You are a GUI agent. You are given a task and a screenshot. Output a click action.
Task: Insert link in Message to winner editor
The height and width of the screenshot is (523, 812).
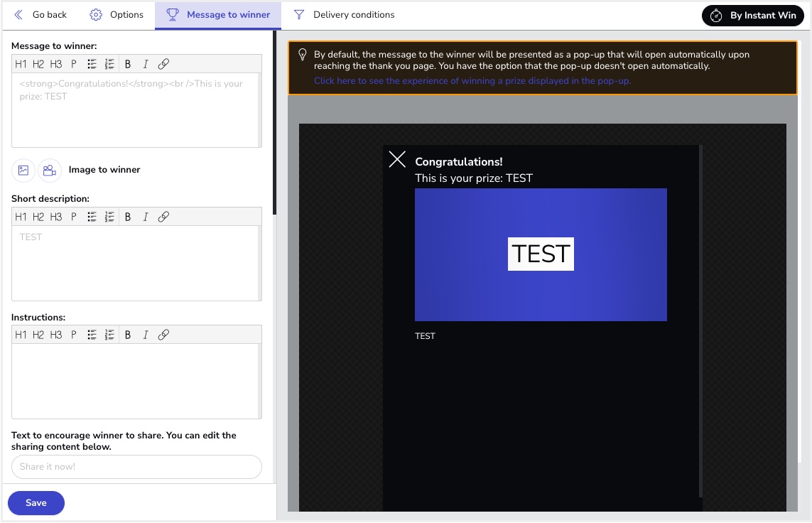coord(163,64)
